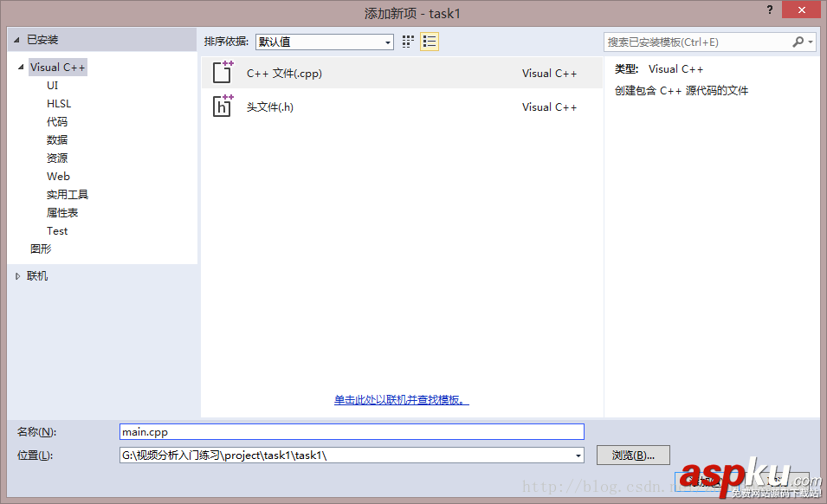Screen dimensions: 827x504
Task: Open the search options dropdown arrow
Action: (x=811, y=42)
